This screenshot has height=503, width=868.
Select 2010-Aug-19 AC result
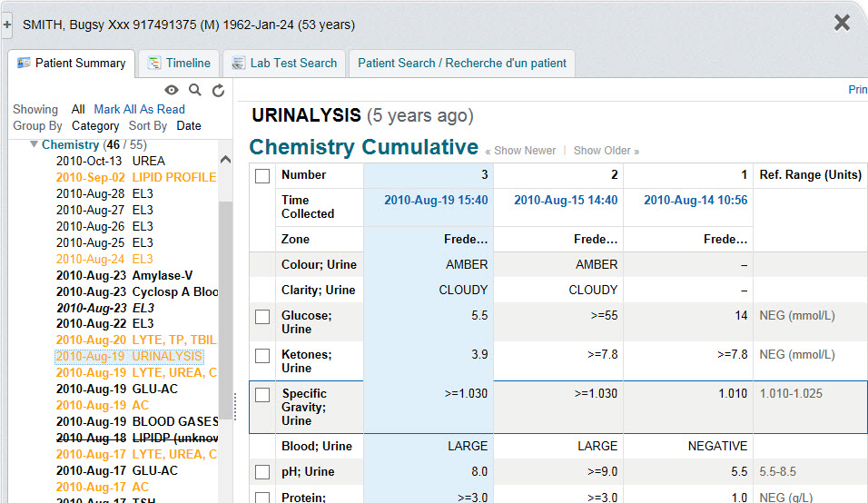[x=103, y=406]
